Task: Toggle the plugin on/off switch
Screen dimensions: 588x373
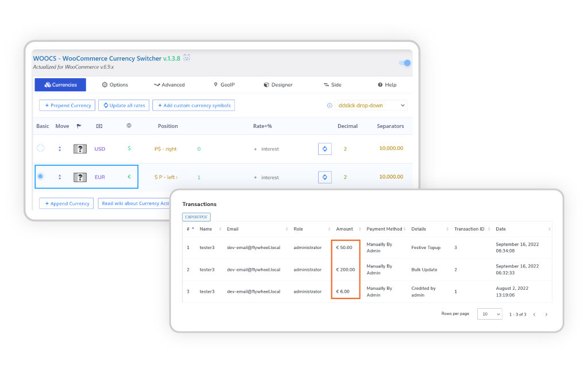Action: pyautogui.click(x=405, y=63)
